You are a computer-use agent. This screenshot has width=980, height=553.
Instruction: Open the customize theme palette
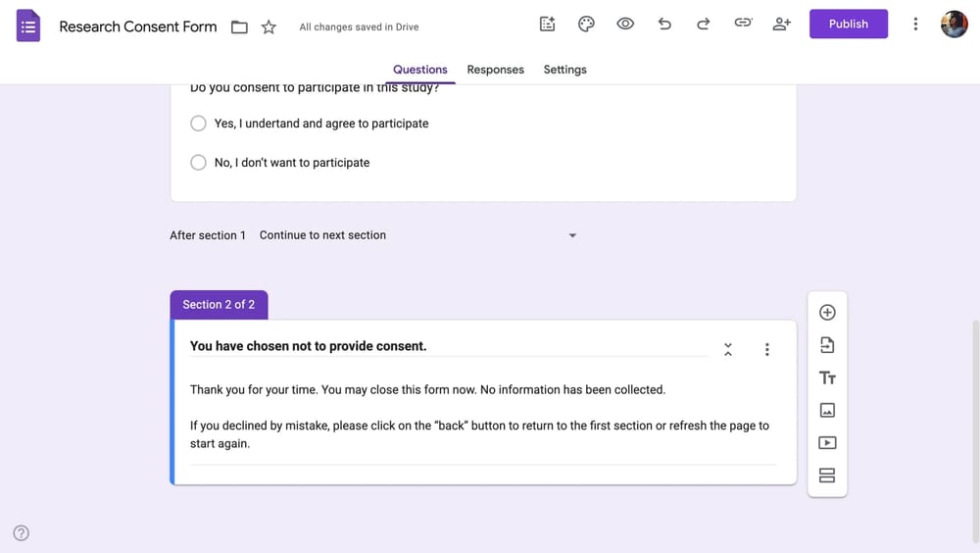[x=586, y=25]
